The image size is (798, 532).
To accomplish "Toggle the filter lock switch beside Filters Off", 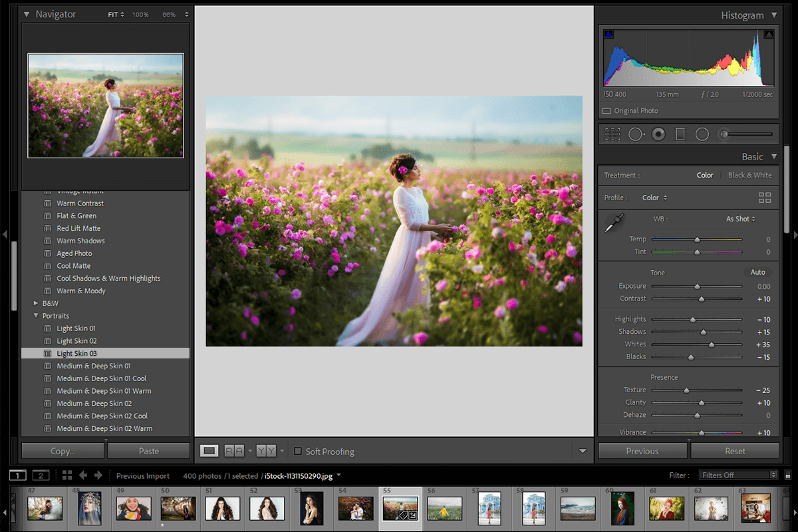I will point(788,475).
